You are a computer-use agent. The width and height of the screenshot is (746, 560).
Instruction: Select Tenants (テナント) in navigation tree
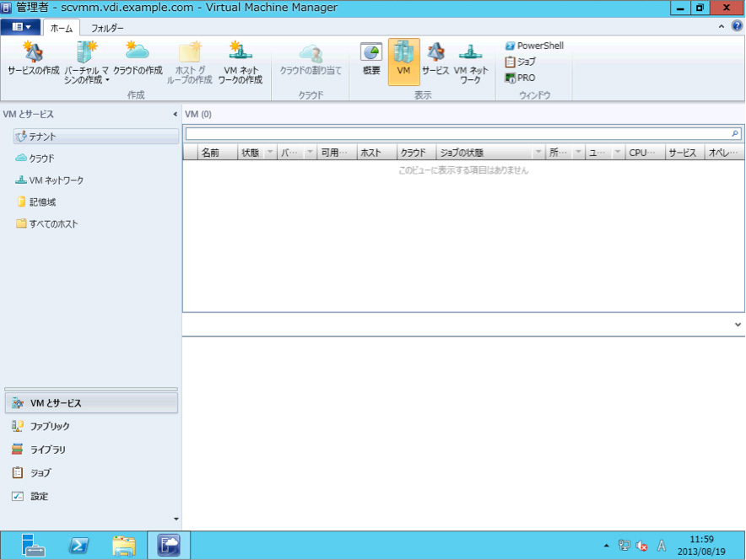[96, 137]
